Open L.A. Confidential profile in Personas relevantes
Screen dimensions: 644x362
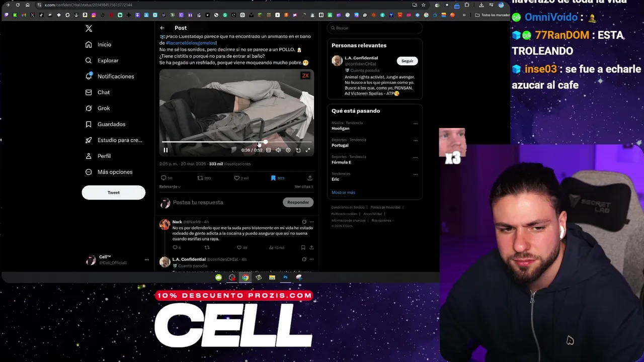point(361,58)
